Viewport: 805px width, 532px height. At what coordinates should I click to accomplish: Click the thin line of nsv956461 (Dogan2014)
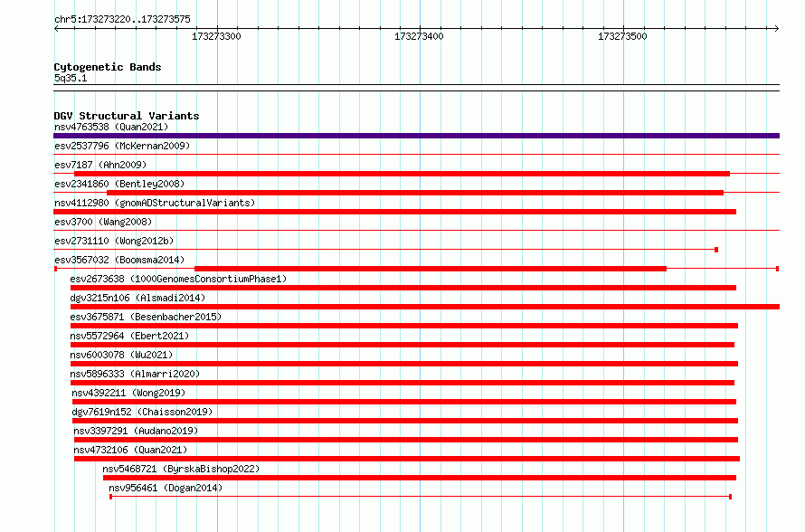tap(421, 497)
